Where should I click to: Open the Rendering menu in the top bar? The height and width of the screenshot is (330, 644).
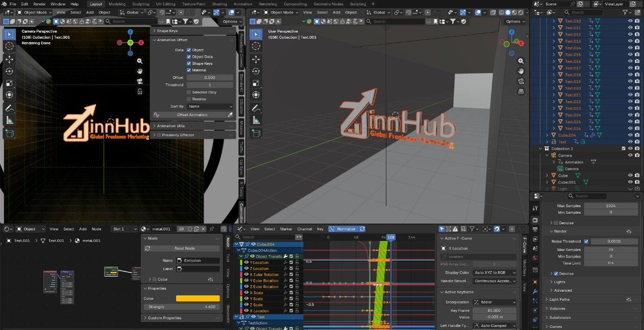268,3
